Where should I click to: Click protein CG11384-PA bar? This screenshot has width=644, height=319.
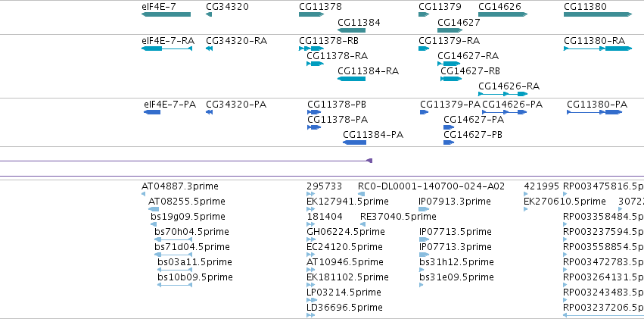tap(354, 142)
